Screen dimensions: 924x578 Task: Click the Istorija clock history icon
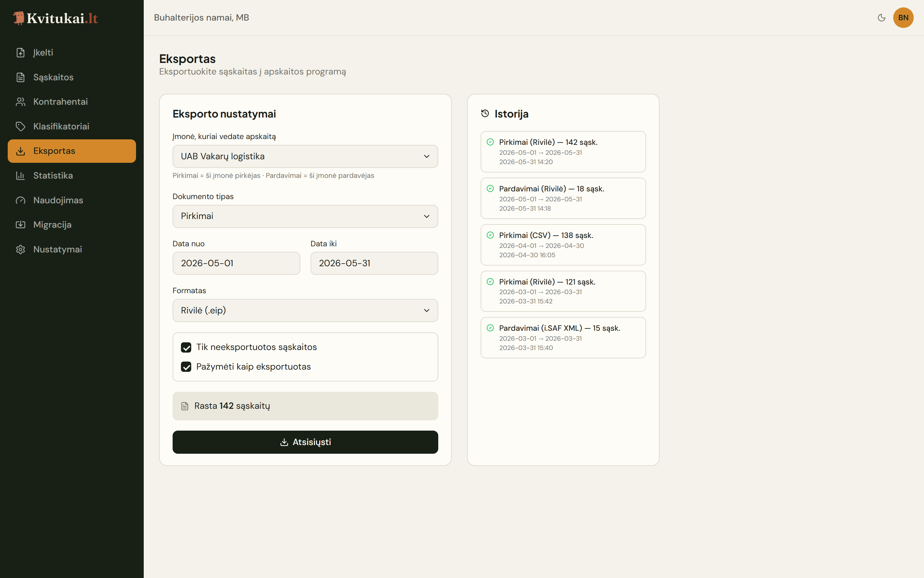click(485, 114)
